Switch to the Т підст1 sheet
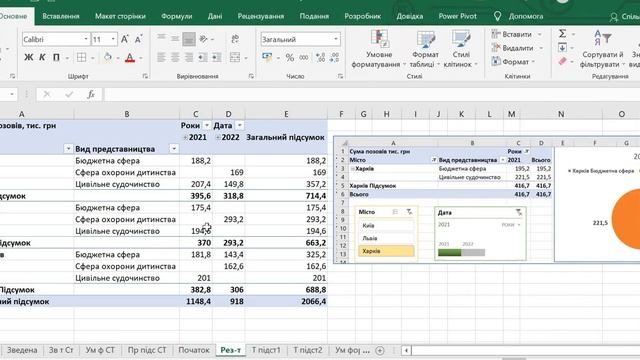 tap(266, 350)
